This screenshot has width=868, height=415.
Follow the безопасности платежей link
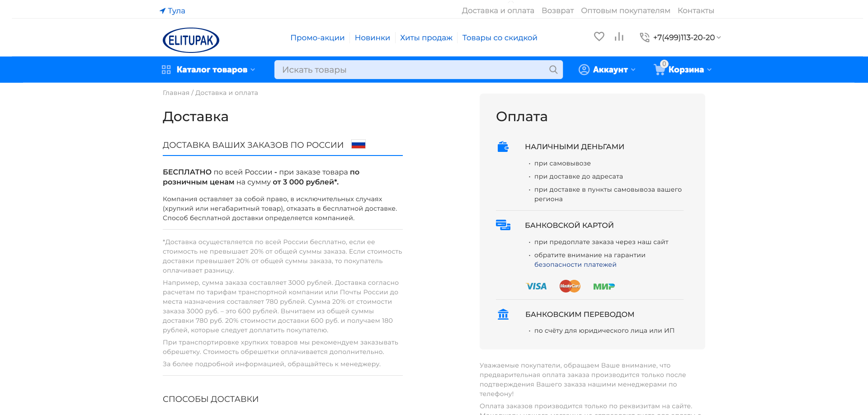point(575,264)
